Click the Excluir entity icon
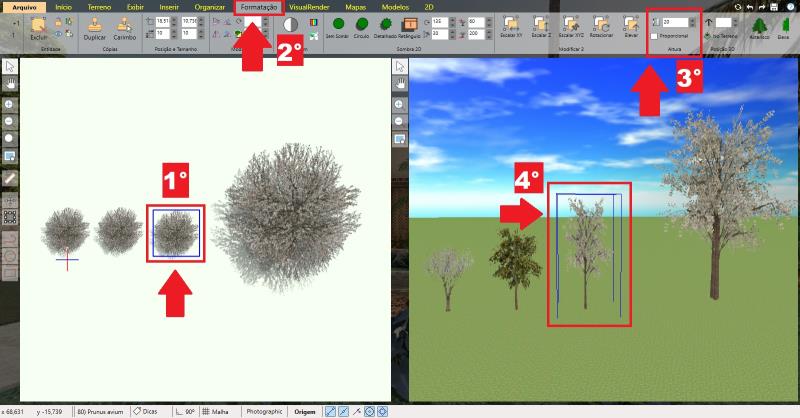This screenshot has height=418, width=800. click(x=39, y=28)
